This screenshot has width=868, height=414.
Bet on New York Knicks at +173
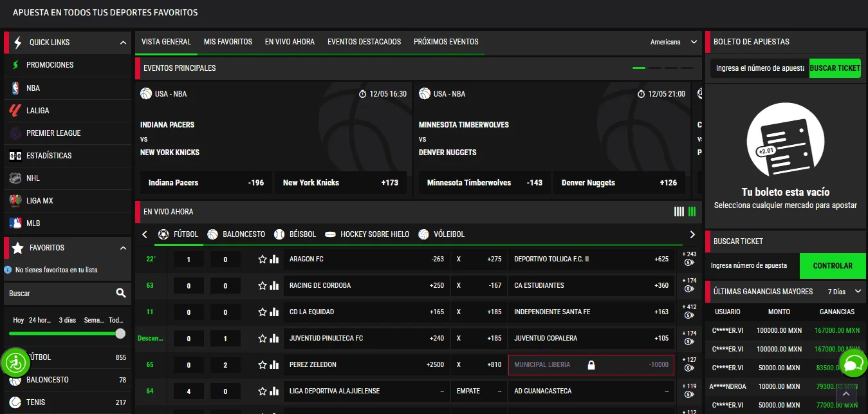click(340, 183)
